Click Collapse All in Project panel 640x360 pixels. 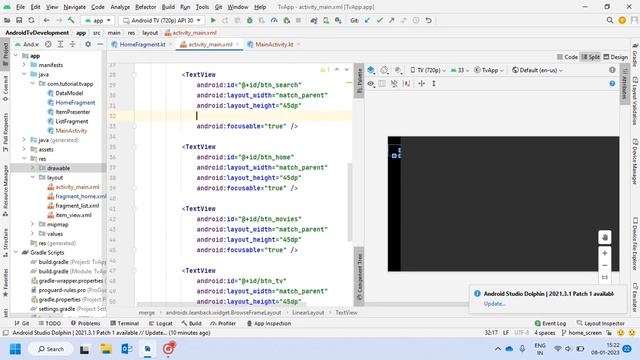[x=73, y=44]
